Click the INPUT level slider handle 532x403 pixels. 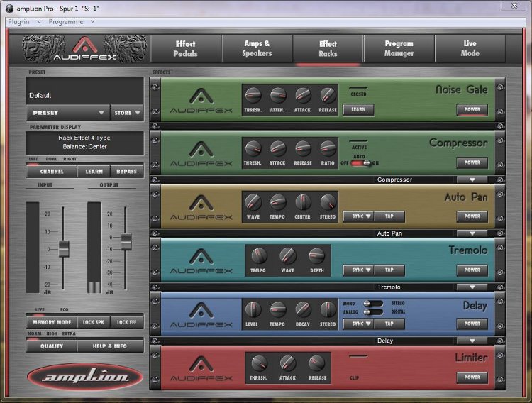(x=64, y=248)
